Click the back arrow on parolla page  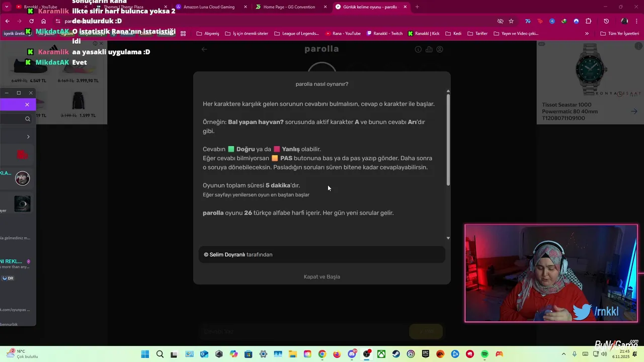[204, 49]
